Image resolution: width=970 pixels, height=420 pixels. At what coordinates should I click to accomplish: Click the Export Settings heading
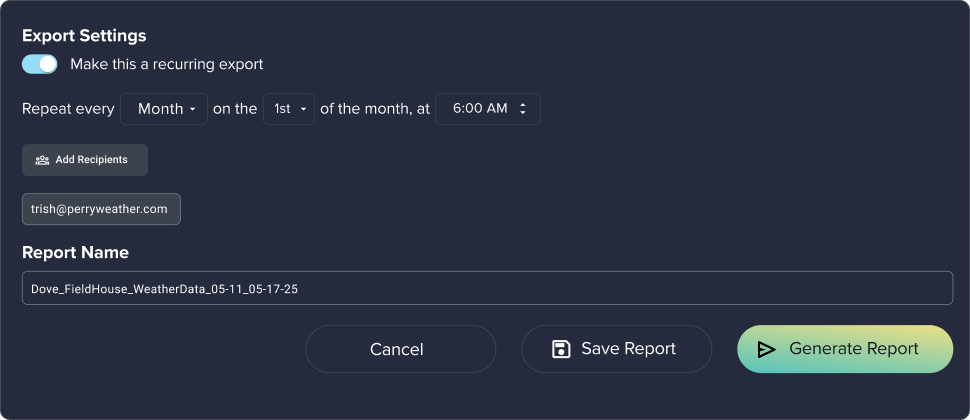84,36
